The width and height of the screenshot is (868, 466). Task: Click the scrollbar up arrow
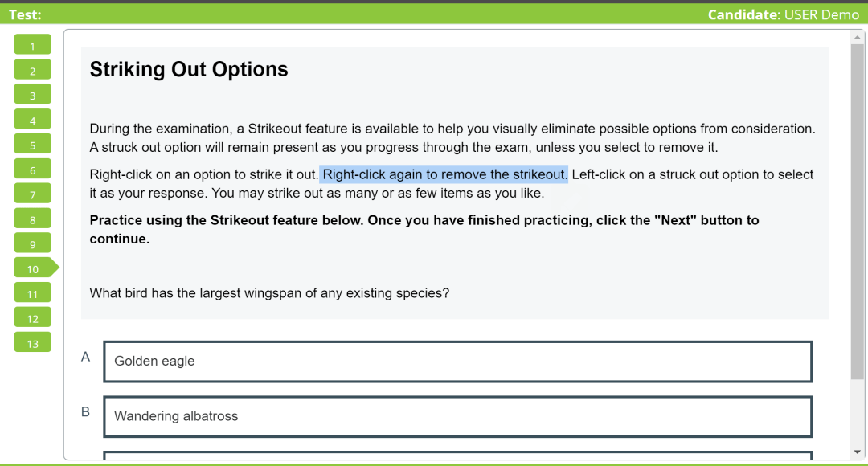coord(858,38)
